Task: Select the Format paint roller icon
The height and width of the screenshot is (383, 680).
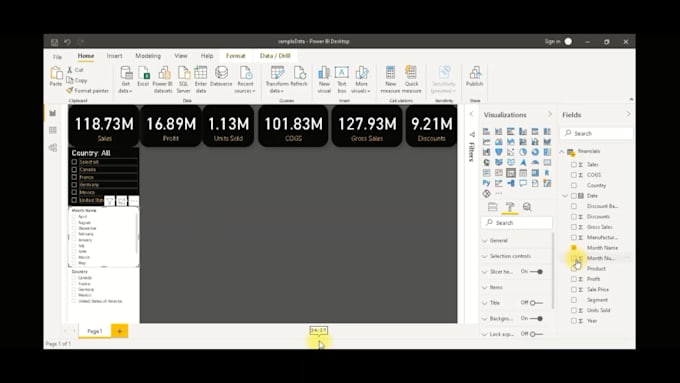Action: (x=510, y=207)
